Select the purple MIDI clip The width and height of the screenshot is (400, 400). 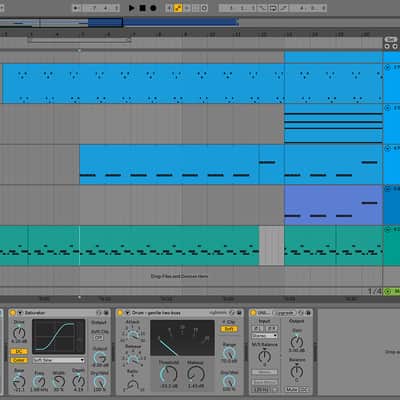tap(333, 205)
